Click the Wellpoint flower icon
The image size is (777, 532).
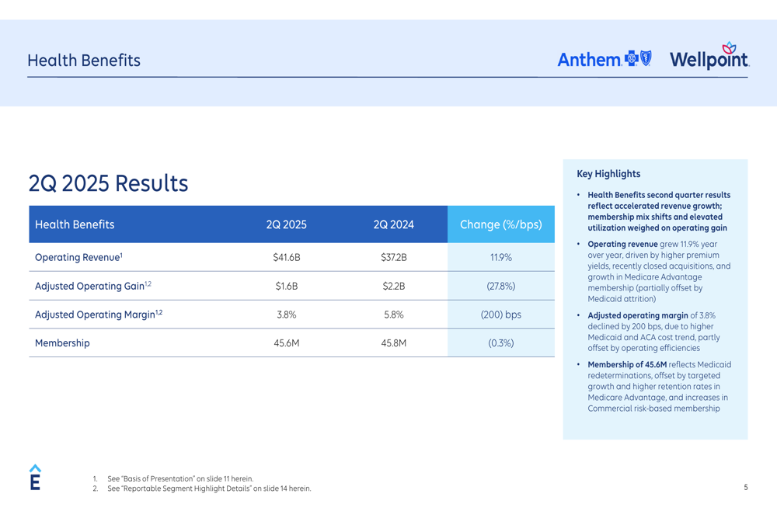point(729,47)
